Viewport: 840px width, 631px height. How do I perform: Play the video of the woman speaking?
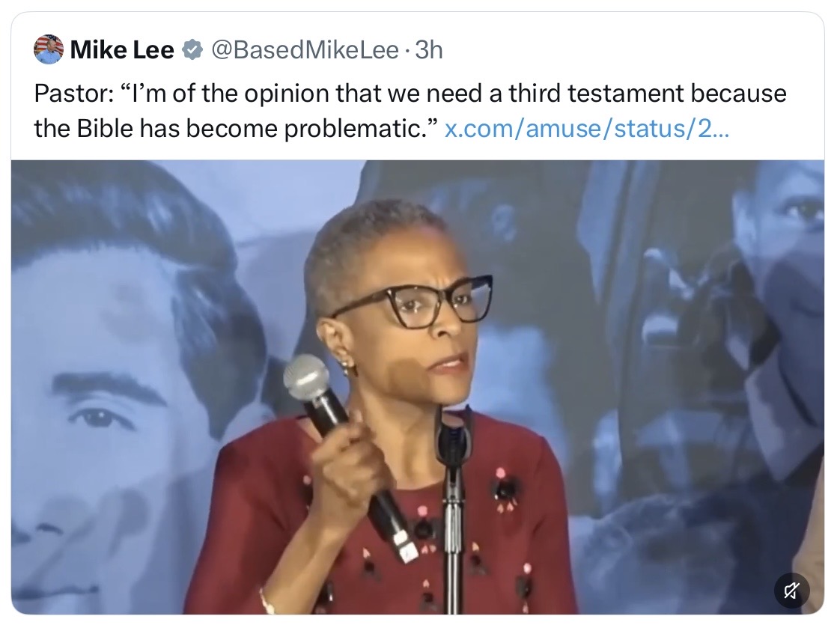(417, 387)
